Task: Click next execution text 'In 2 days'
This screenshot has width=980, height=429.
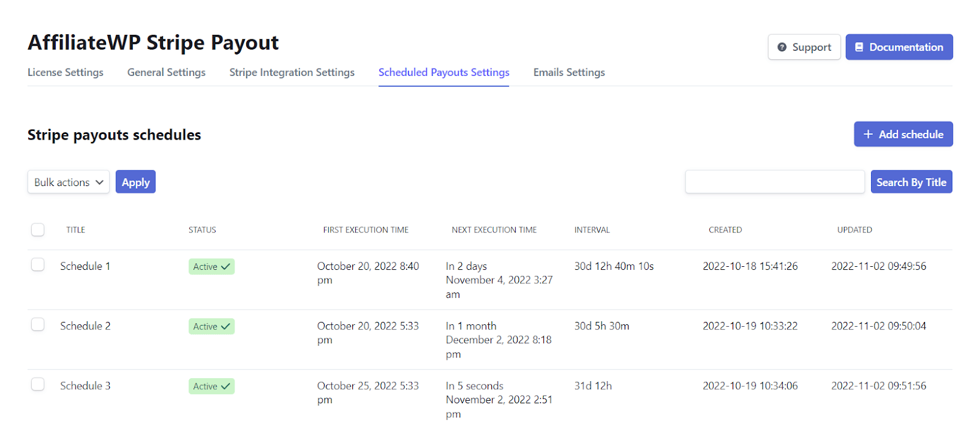Action: 466,266
